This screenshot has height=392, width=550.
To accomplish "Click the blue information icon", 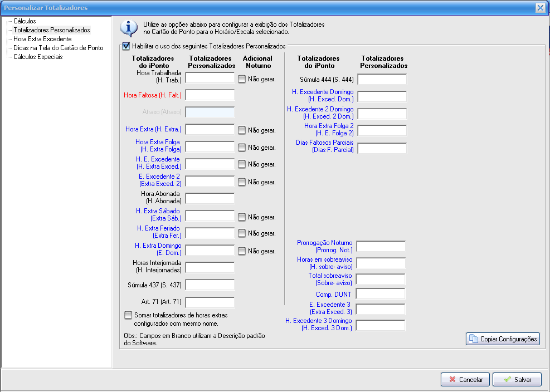I will (129, 28).
